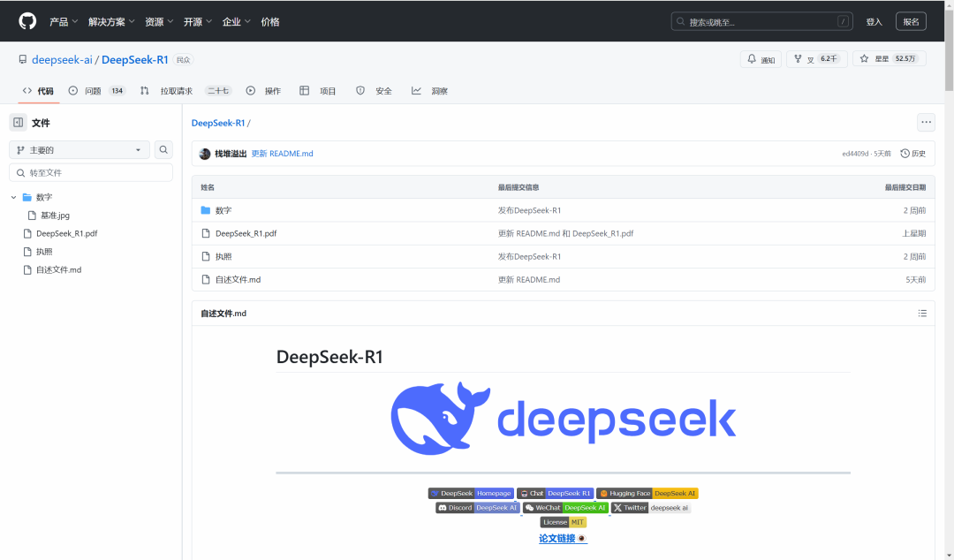The image size is (954, 560).
Task: Click the repository book icon before deepseek-ai
Action: [21, 61]
